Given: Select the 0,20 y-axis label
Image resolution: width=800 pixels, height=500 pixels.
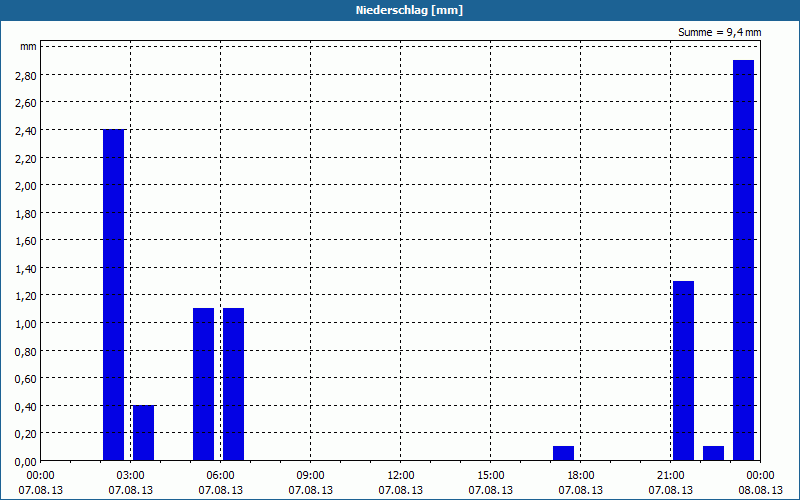Looking at the screenshot, I should pyautogui.click(x=27, y=434).
